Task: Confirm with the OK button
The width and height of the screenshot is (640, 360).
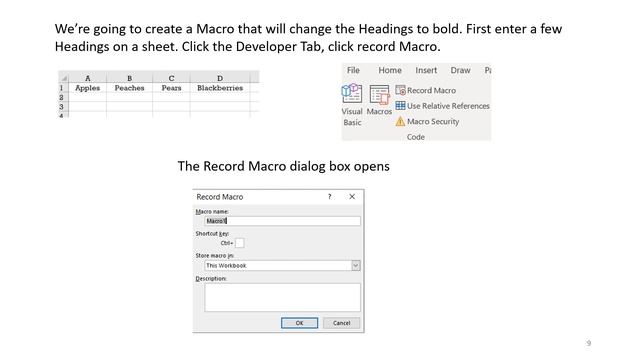Action: pos(299,323)
